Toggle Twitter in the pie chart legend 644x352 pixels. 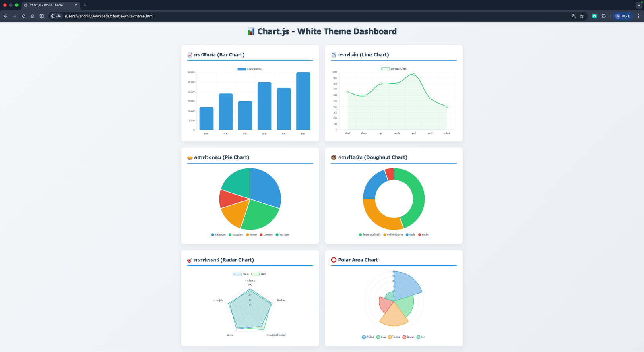(252, 234)
